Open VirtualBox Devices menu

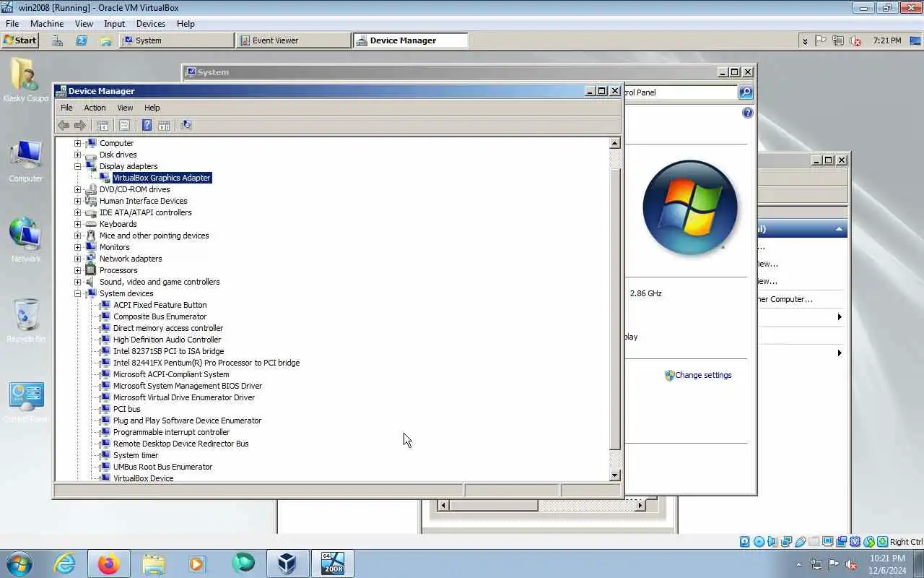tap(150, 24)
